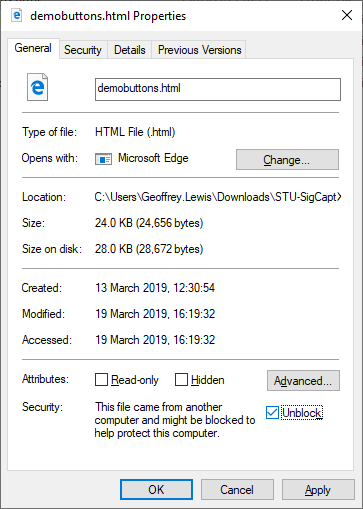Open Advanced... attributes dialog

tap(303, 380)
